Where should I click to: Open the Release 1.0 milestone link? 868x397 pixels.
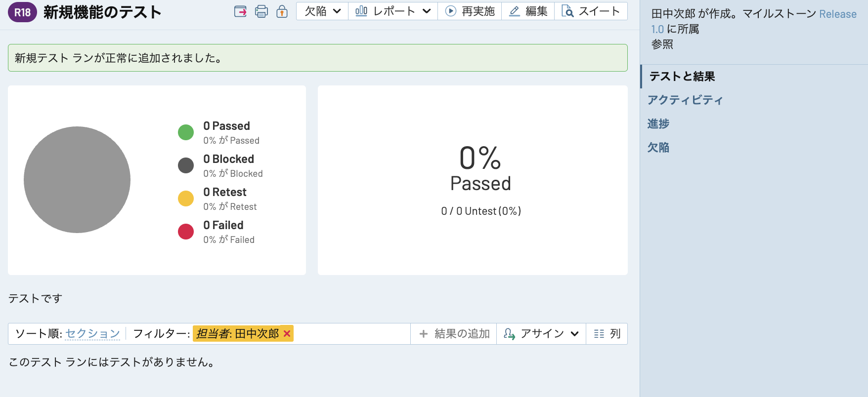(x=838, y=14)
